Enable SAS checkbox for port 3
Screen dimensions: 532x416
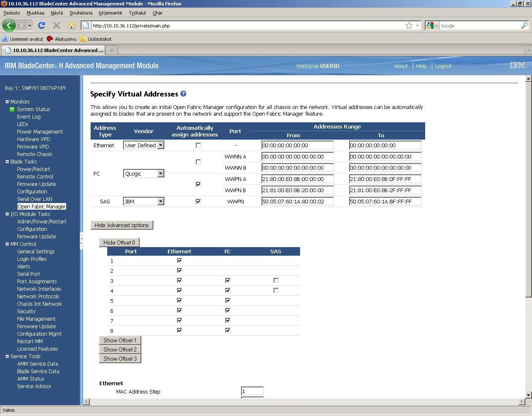276,280
